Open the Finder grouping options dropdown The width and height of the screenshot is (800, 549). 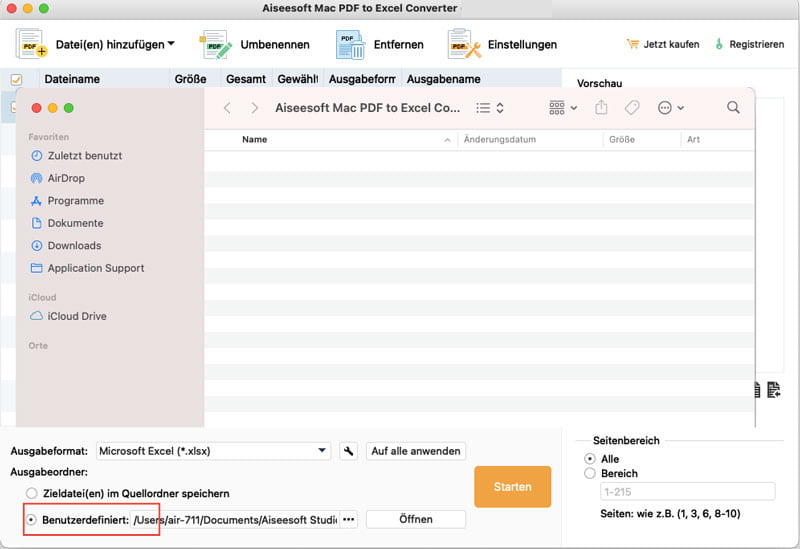coord(563,108)
